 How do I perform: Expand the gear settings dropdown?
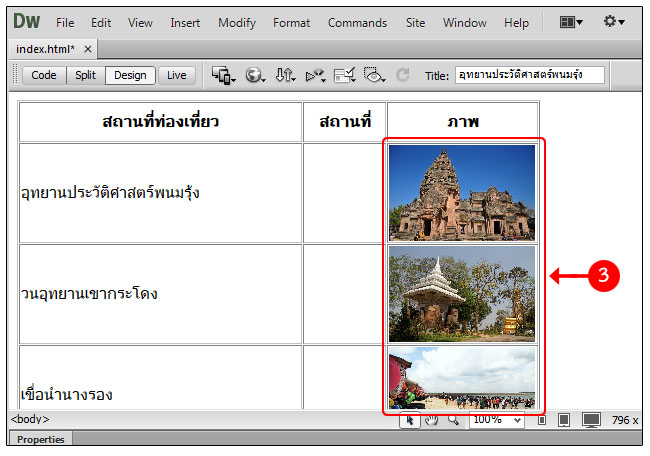(x=614, y=21)
